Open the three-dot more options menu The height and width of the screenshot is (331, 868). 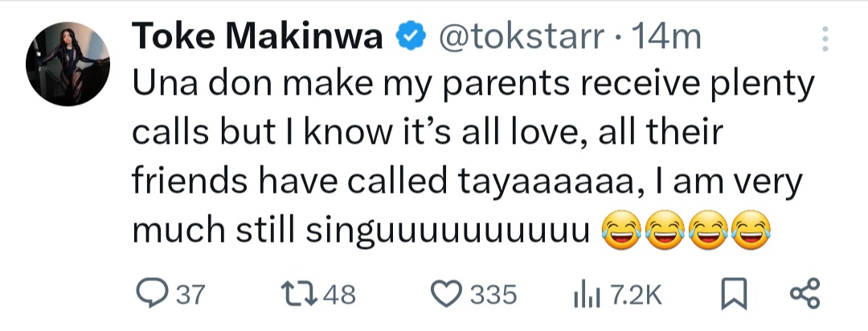click(823, 38)
